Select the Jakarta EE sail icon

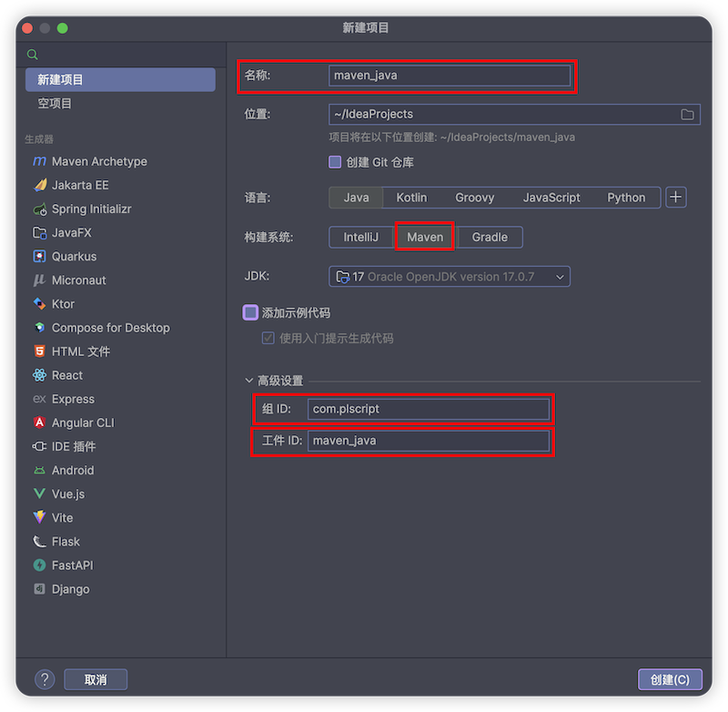[x=39, y=185]
